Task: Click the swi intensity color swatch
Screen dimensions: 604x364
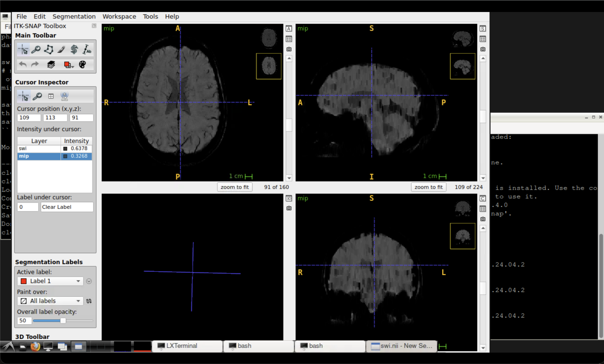Action: coord(65,149)
